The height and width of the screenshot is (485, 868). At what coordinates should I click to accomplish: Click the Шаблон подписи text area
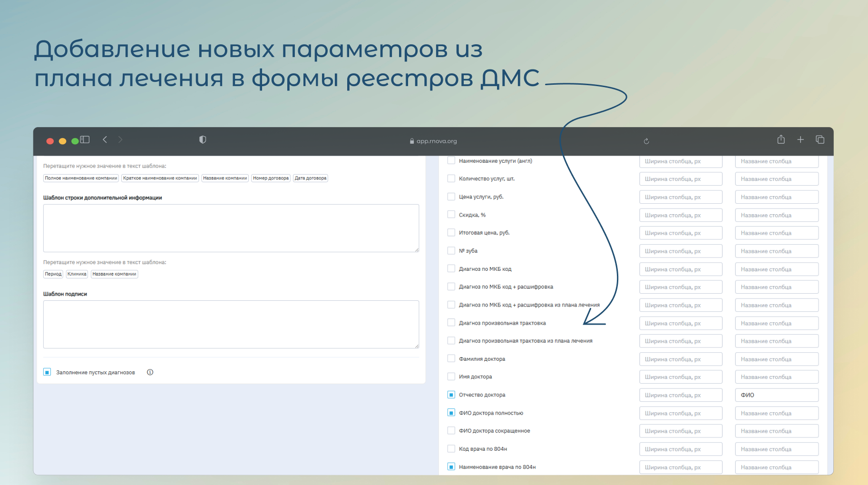pos(231,324)
